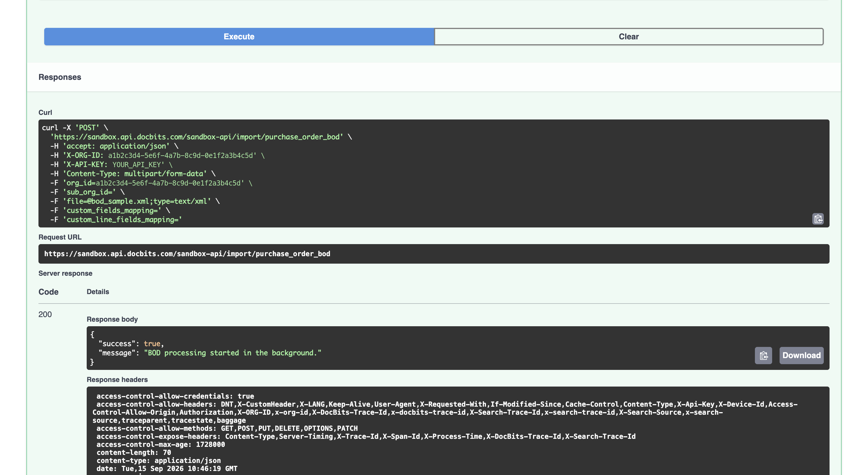This screenshot has width=868, height=475.
Task: Click the date response header line
Action: coord(167,469)
